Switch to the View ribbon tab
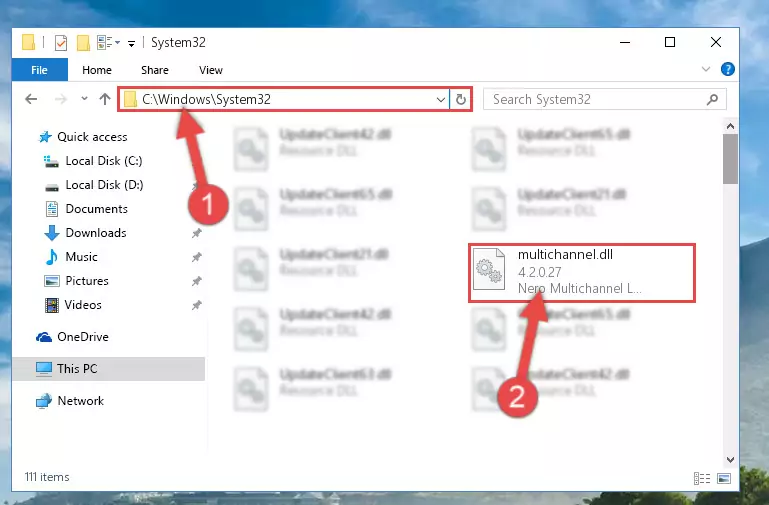Image resolution: width=769 pixels, height=505 pixels. 210,70
